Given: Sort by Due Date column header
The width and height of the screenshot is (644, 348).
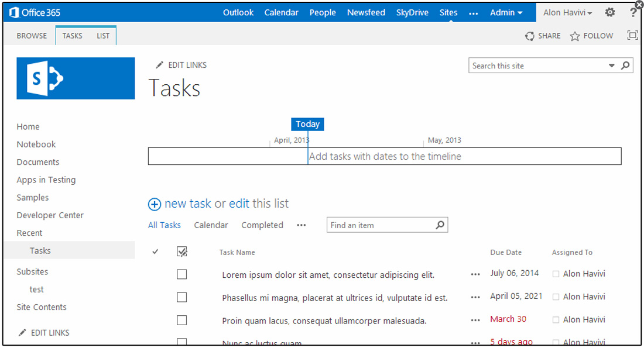Looking at the screenshot, I should 506,253.
